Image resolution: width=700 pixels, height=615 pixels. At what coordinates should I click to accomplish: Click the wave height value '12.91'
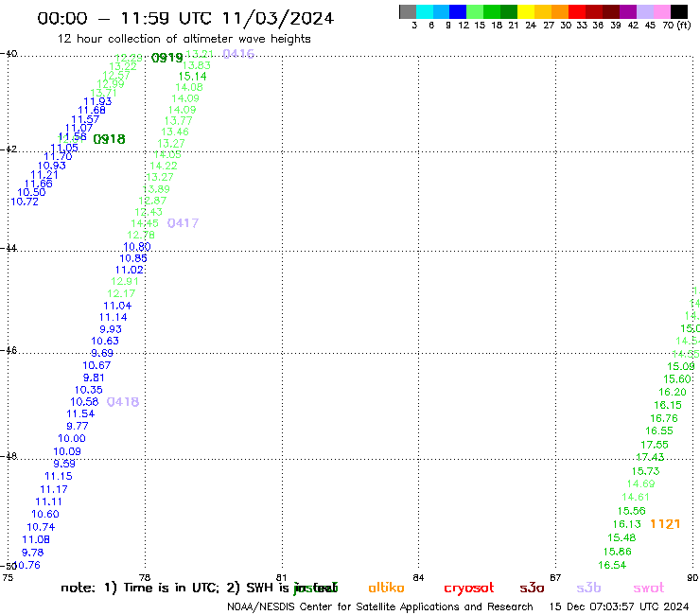pos(125,281)
